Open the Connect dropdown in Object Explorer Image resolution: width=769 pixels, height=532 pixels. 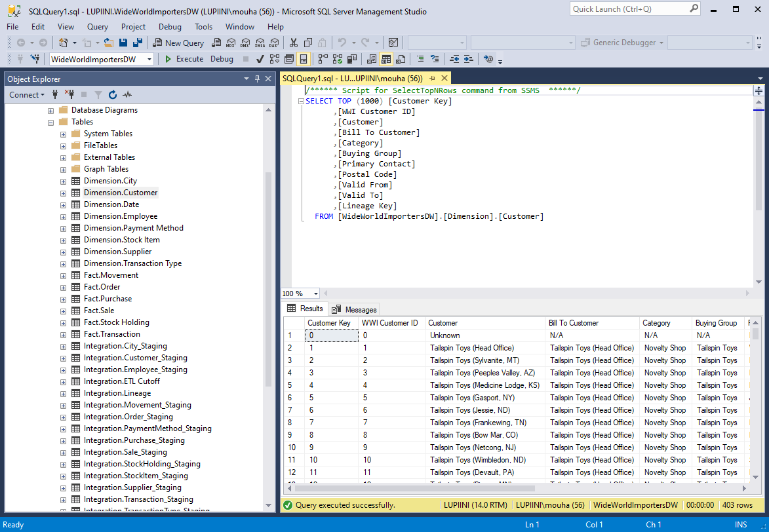pyautogui.click(x=26, y=94)
